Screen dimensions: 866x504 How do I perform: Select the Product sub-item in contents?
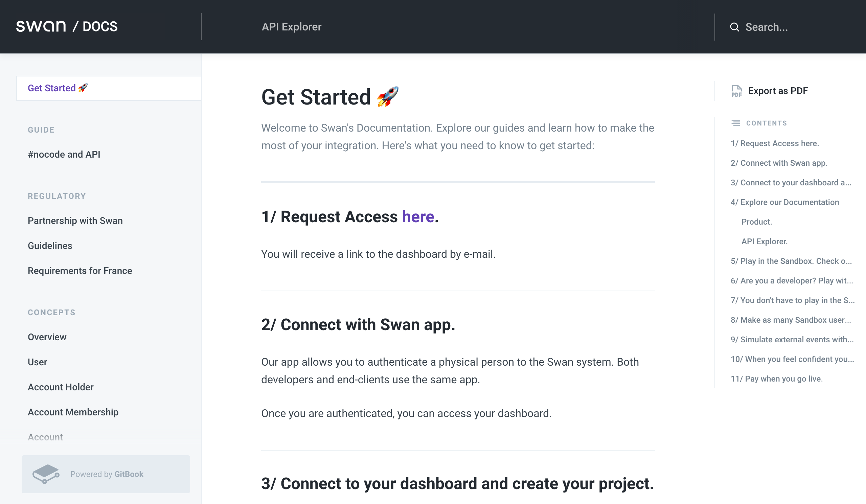(x=756, y=222)
